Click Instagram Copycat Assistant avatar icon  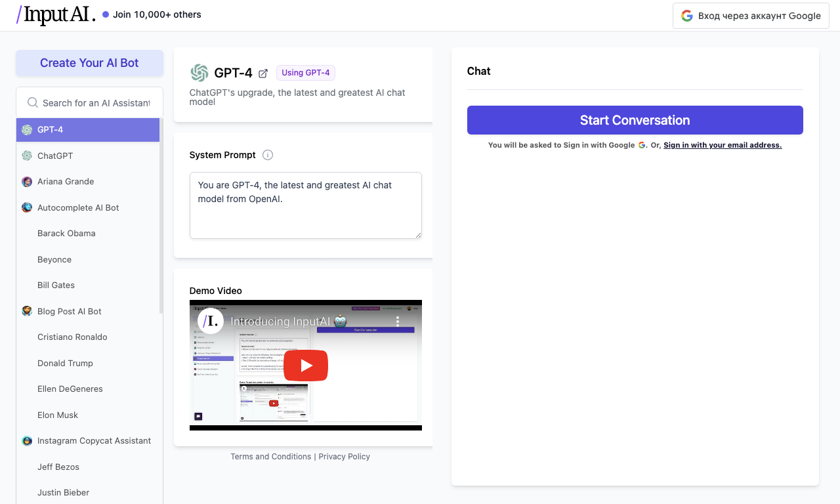coord(27,441)
